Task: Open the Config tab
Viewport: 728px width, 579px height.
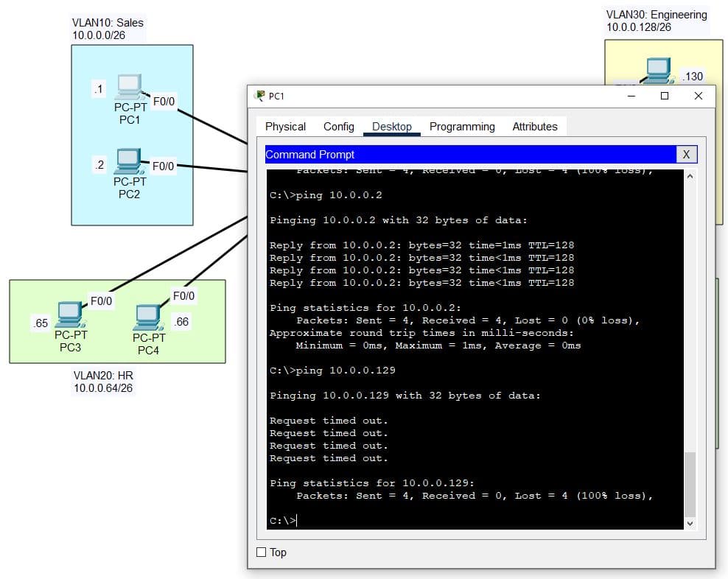Action: pos(339,127)
